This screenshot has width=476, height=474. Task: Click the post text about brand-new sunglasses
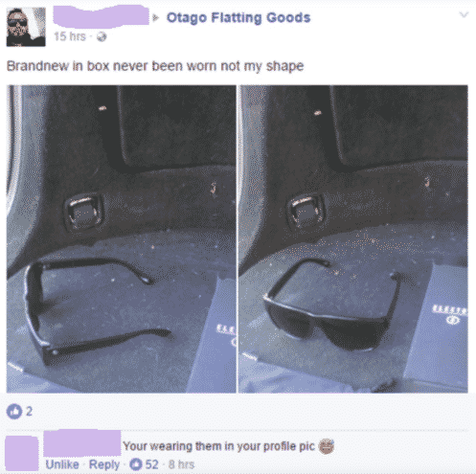155,66
